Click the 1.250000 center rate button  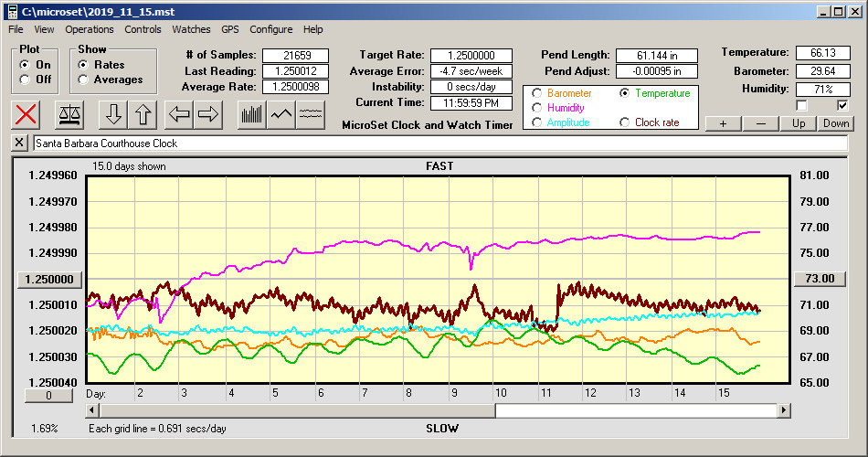pyautogui.click(x=50, y=279)
